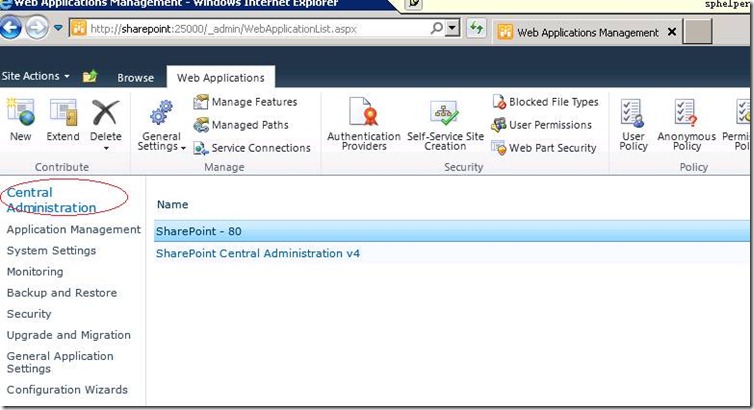Open the Central Administration link
Viewport: 754px width, 410px height.
[51, 200]
